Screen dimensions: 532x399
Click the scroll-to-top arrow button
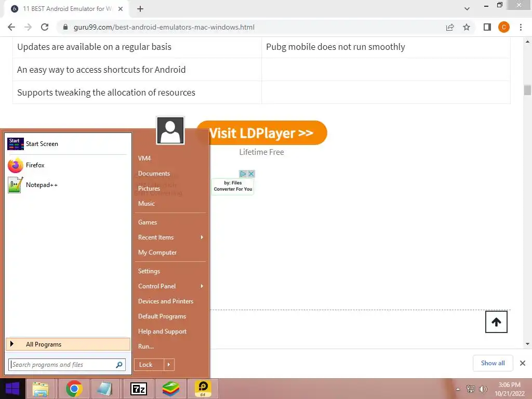pos(496,322)
